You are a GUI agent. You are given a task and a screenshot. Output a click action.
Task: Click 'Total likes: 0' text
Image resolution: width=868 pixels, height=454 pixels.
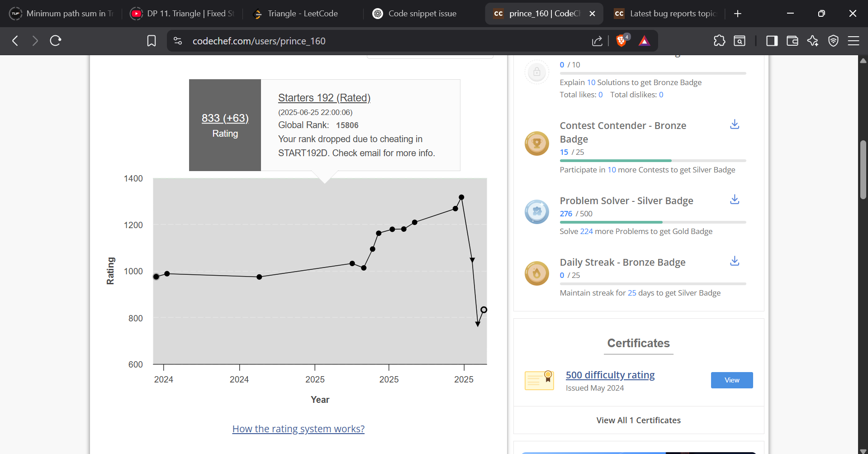pyautogui.click(x=581, y=95)
